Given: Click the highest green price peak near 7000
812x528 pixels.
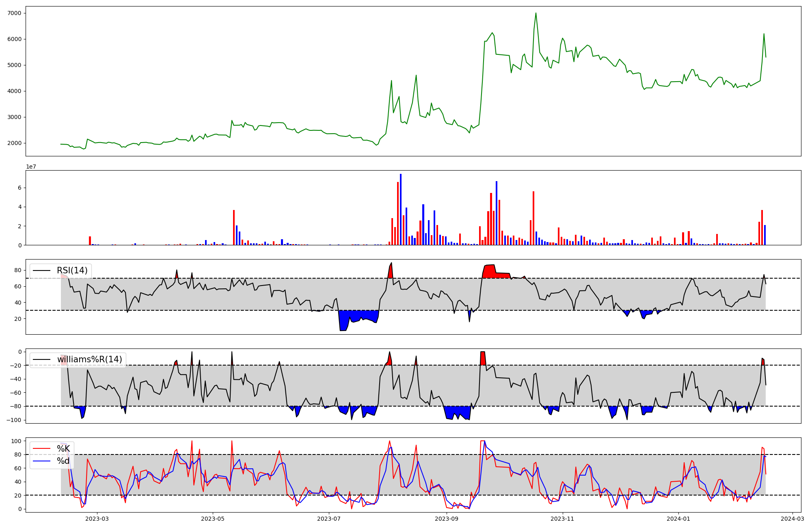Looking at the screenshot, I should [536, 13].
